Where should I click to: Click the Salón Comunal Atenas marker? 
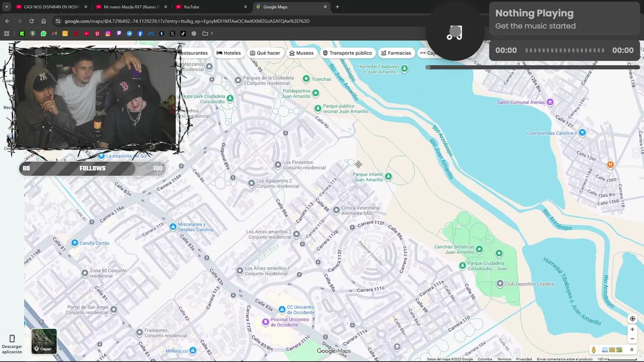pyautogui.click(x=550, y=102)
